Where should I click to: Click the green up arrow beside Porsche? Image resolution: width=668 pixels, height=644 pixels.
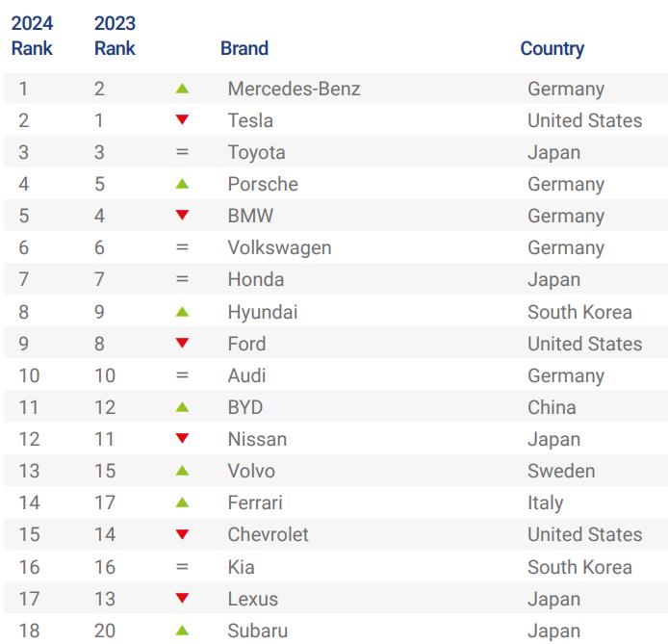[x=183, y=184]
